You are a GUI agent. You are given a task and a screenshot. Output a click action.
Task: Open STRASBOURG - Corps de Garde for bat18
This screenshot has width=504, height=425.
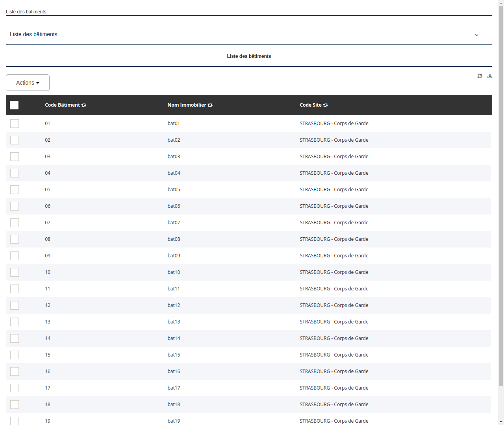(334, 404)
